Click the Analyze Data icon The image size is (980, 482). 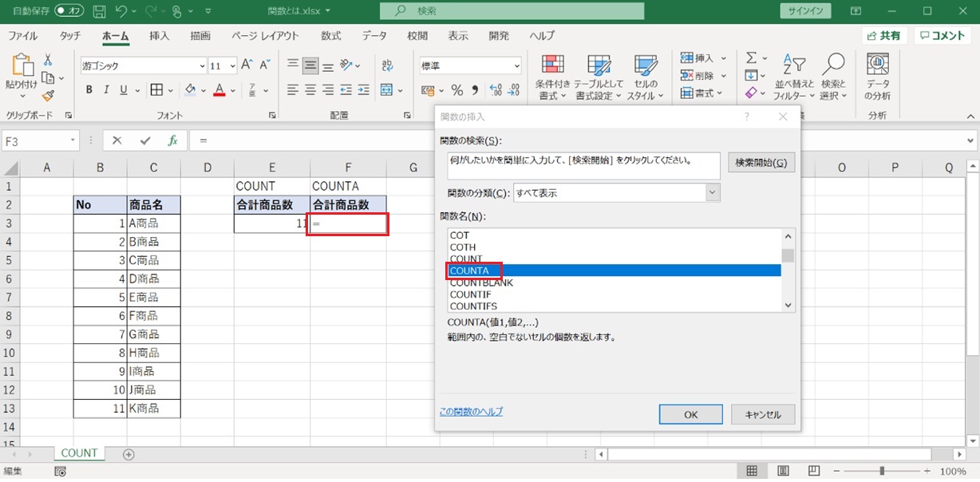click(x=878, y=78)
